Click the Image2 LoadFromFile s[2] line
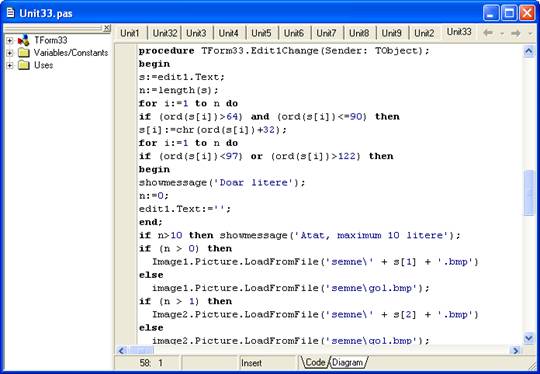 (x=315, y=314)
